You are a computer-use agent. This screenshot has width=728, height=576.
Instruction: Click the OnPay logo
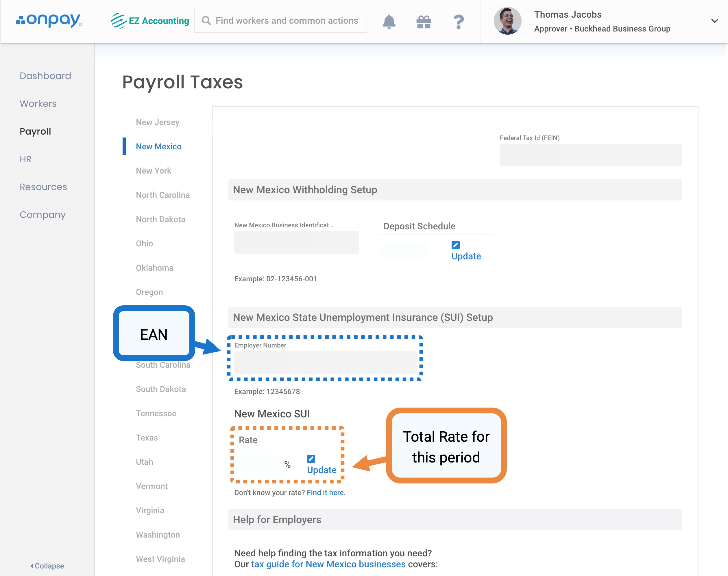(x=49, y=21)
